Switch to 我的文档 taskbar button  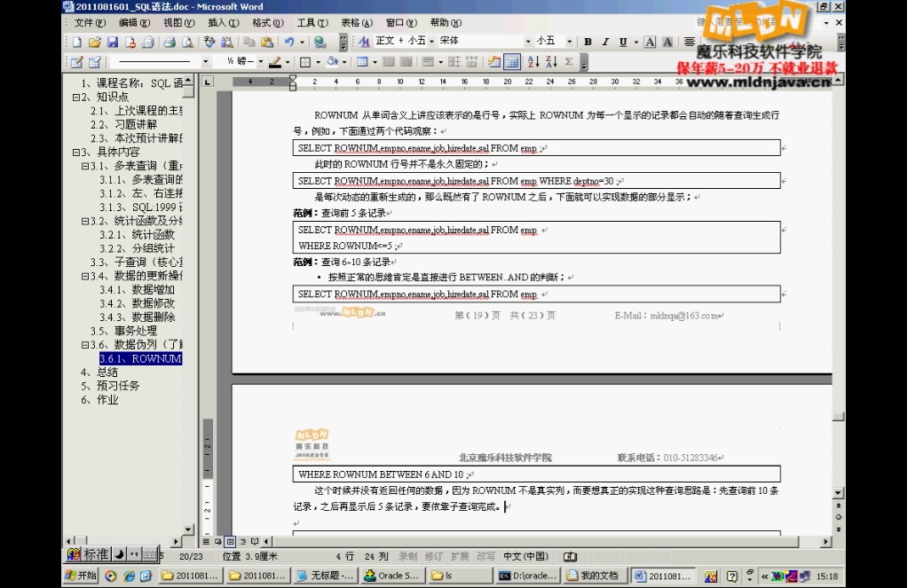click(x=595, y=576)
